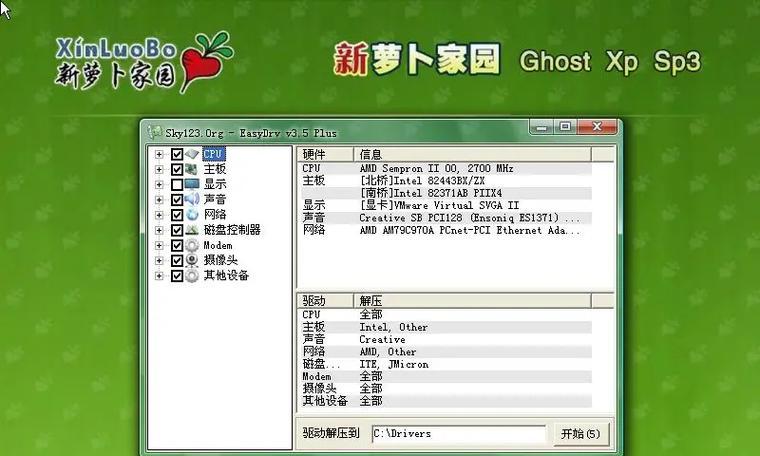
Task: Select the 磁盘控制器 tree label
Action: [x=232, y=230]
